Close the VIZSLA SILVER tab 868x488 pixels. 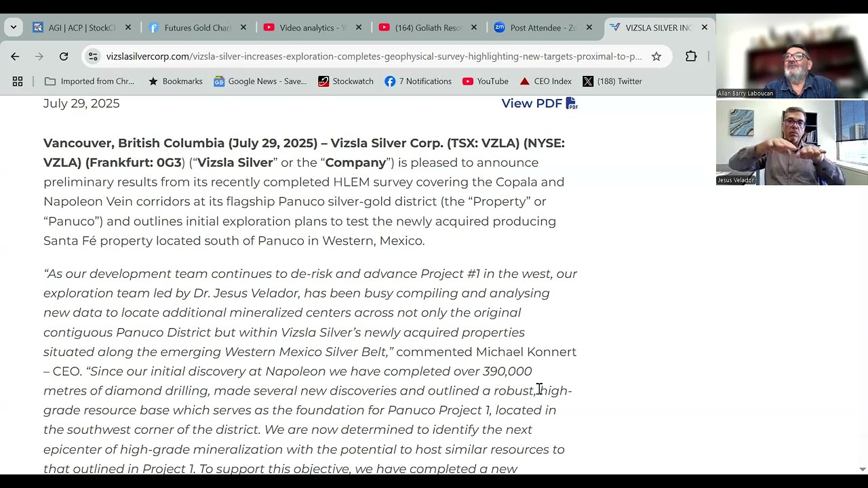pos(705,28)
